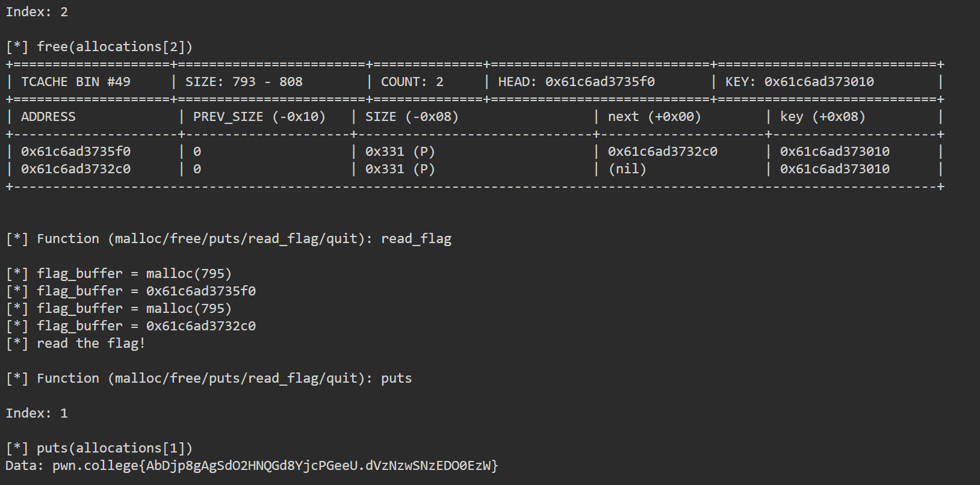Click the PREV_SIZE (-0x10) column header
The width and height of the screenshot is (980, 485).
tap(259, 117)
